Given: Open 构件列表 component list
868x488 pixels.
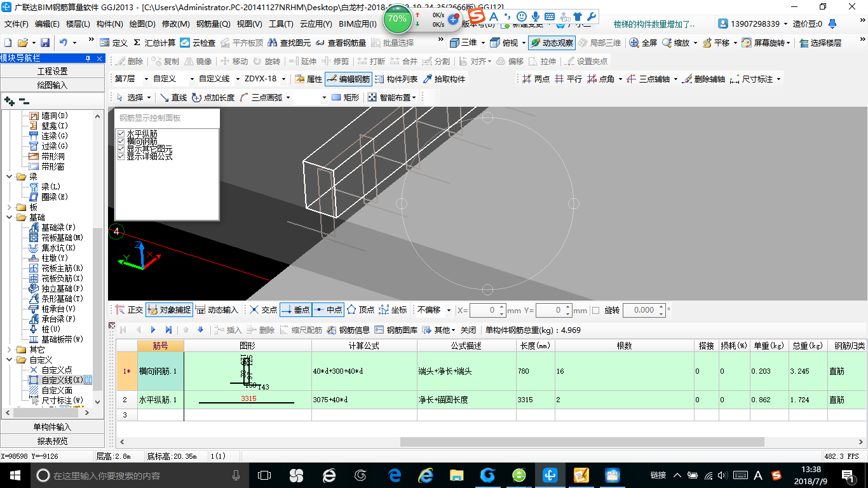Looking at the screenshot, I should [396, 79].
